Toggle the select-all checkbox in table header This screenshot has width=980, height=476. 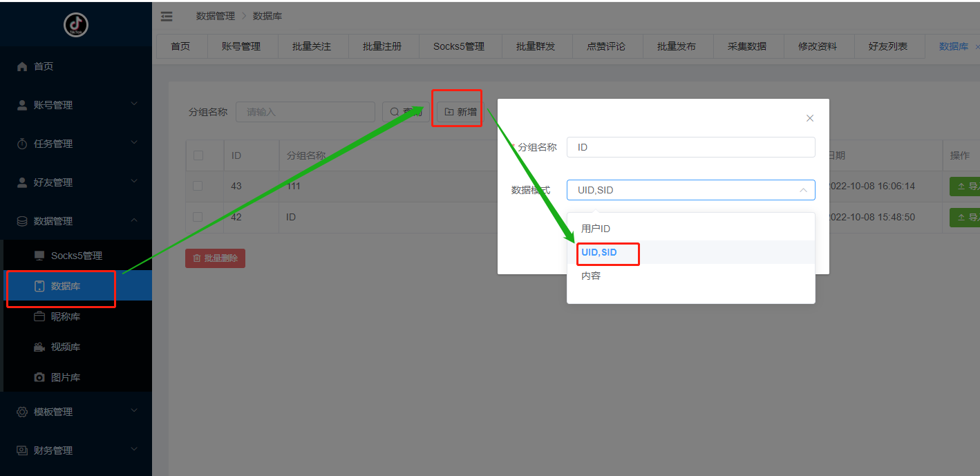coord(198,155)
